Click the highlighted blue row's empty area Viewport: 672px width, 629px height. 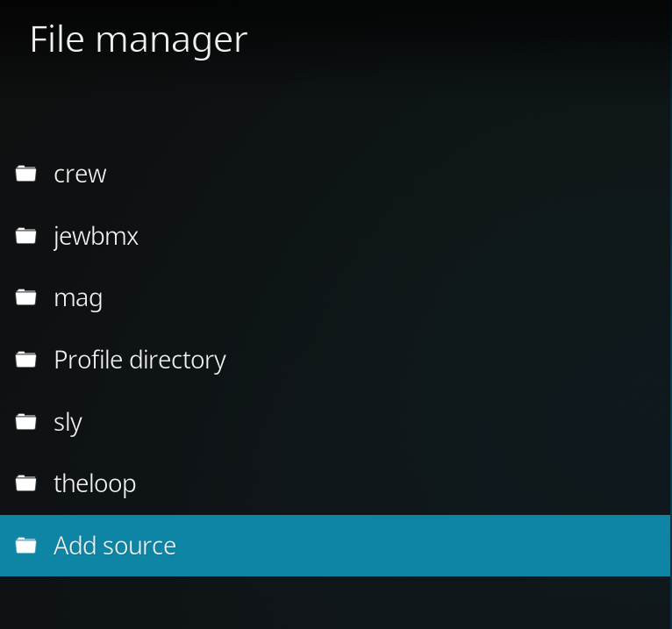click(x=421, y=546)
